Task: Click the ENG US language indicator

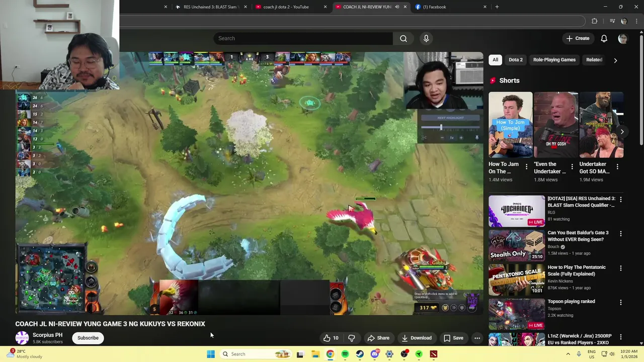Action: point(592,354)
